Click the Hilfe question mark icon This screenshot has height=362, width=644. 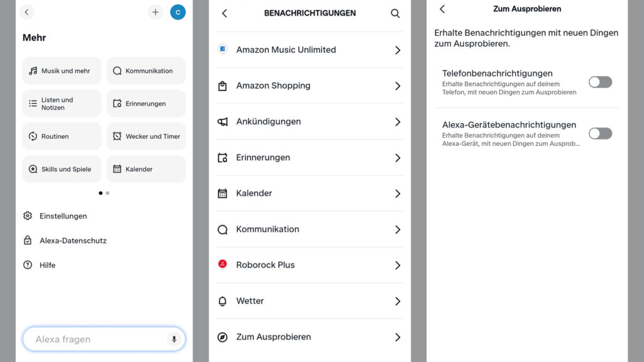[x=28, y=265]
